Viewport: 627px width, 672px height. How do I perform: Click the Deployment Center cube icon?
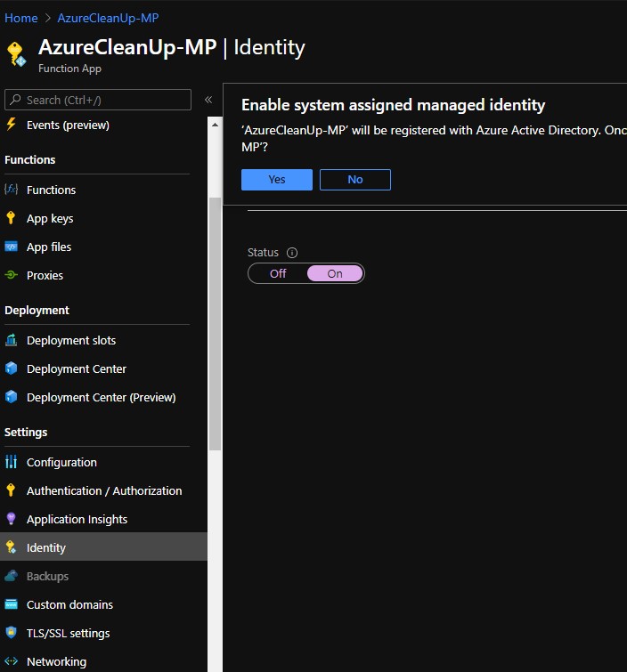(x=11, y=368)
